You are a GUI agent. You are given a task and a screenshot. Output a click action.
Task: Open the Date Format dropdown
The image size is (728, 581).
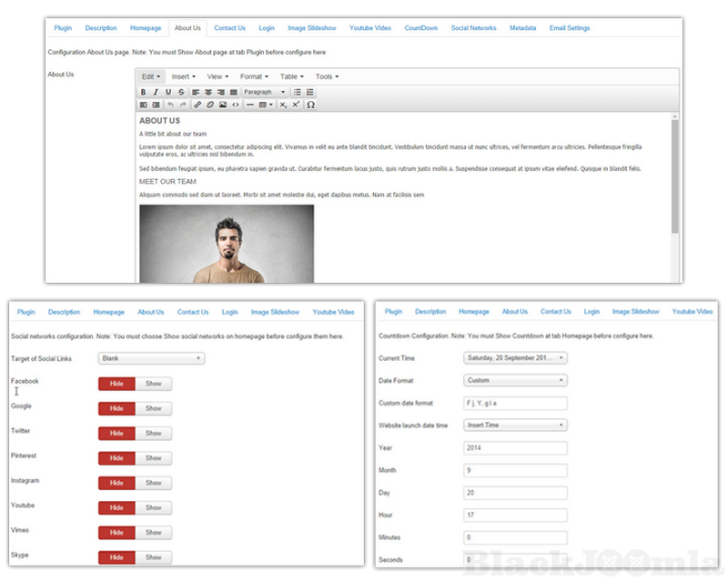pos(515,381)
